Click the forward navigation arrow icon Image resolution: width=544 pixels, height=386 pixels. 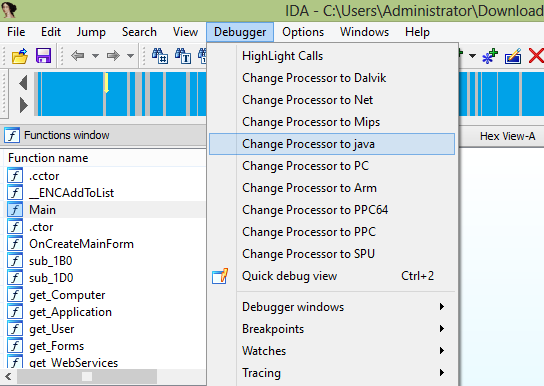pyautogui.click(x=113, y=55)
